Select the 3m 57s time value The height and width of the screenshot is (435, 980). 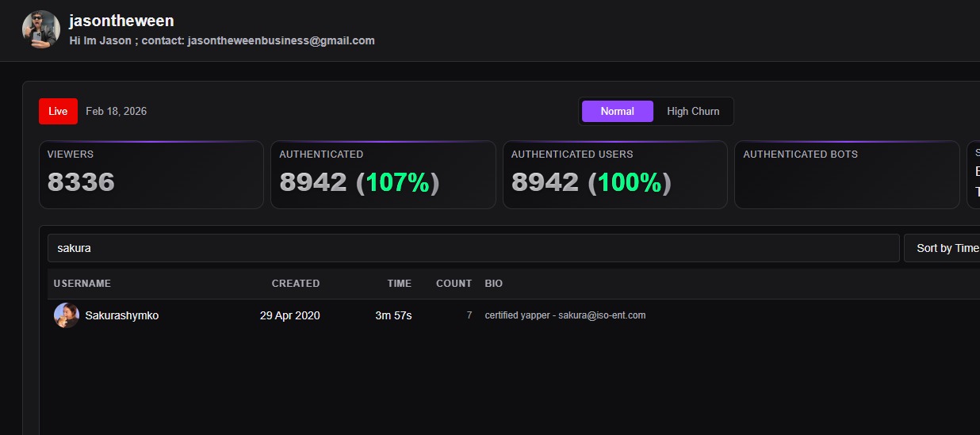[x=393, y=315]
